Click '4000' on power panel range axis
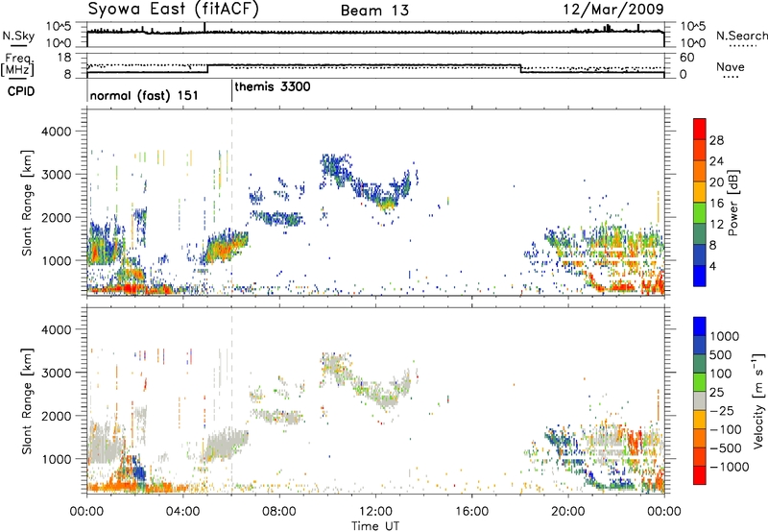 coord(56,132)
